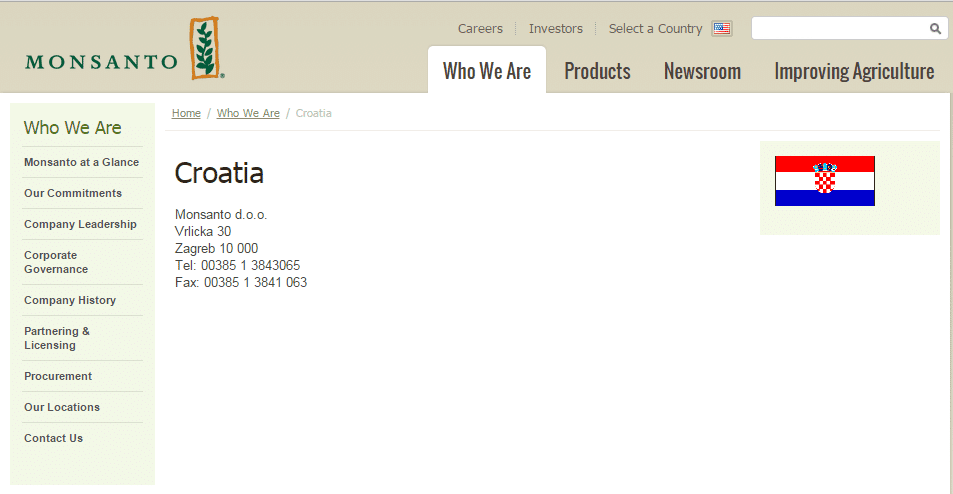Click the Fax: 00385 1 3841 063 line
This screenshot has height=494, width=953.
coord(241,283)
